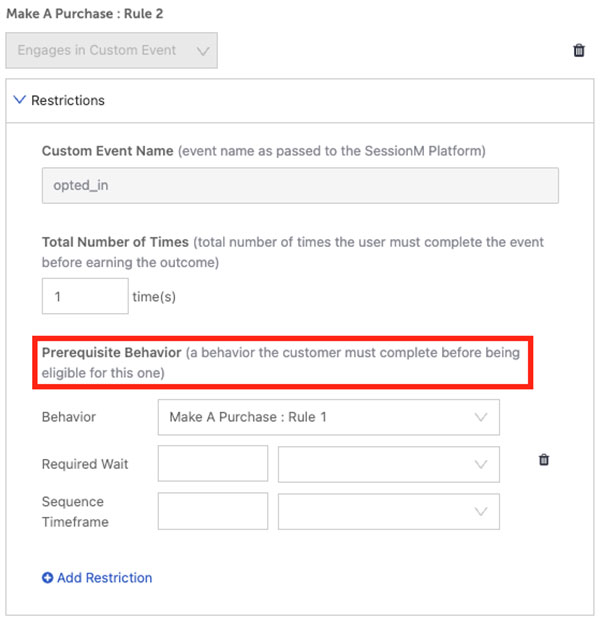Click the Behavior field label
This screenshot has width=602, height=620.
coord(67,417)
